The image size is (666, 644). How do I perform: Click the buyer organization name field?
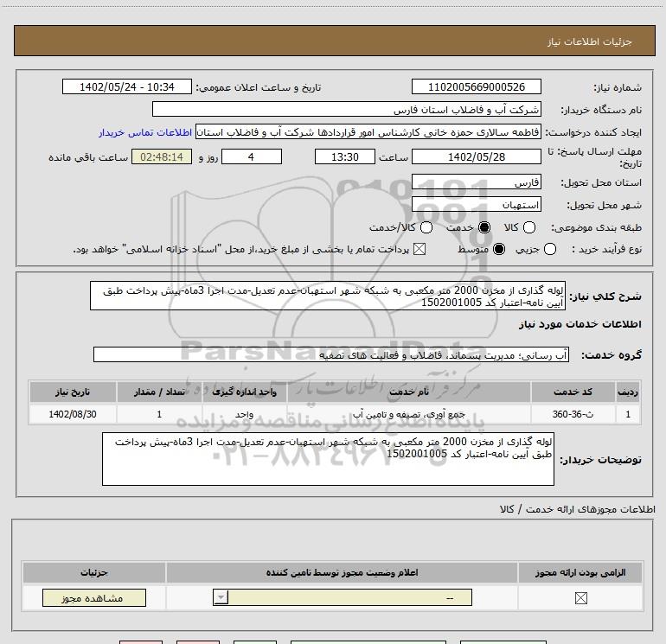click(347, 110)
